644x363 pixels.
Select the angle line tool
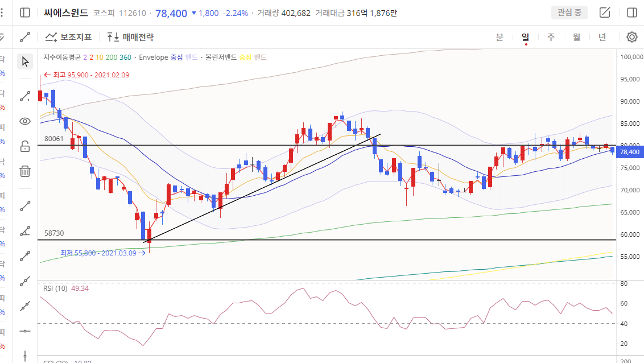[x=25, y=231]
